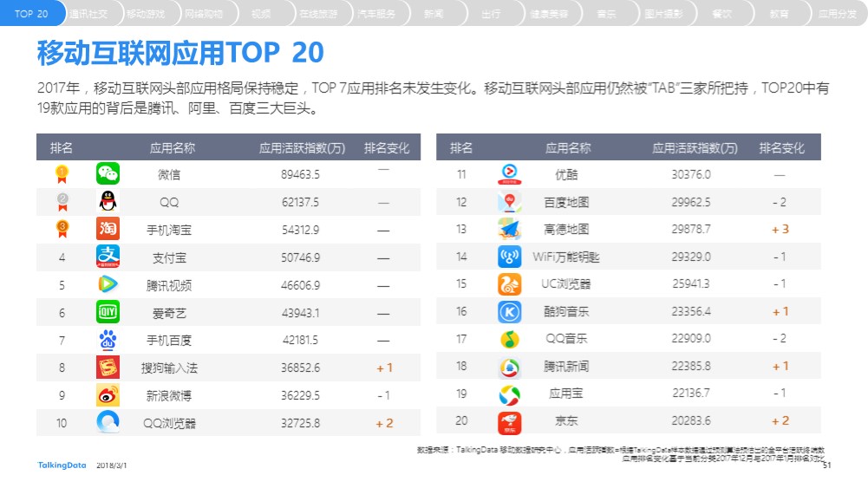Image resolution: width=868 pixels, height=488 pixels.
Task: Click the left table 应用活跃指数(万) header
Action: [303, 147]
